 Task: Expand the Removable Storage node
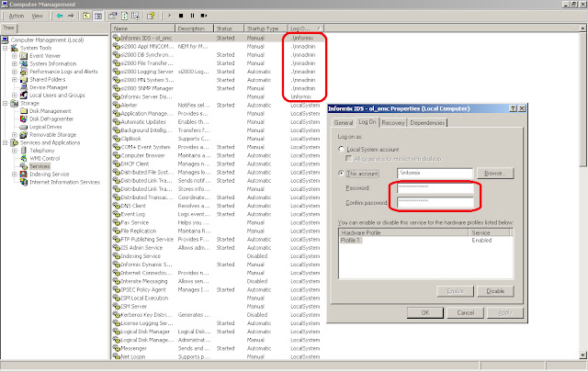coord(15,135)
